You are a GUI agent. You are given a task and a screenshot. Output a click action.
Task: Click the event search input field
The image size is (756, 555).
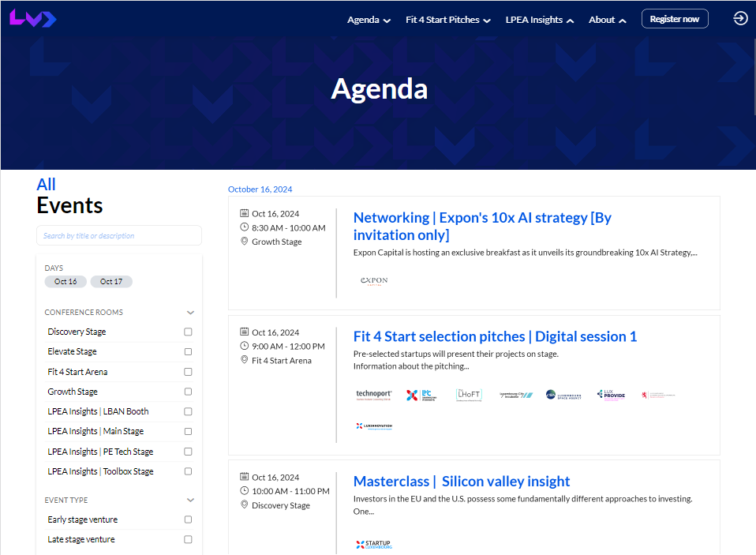click(x=119, y=235)
